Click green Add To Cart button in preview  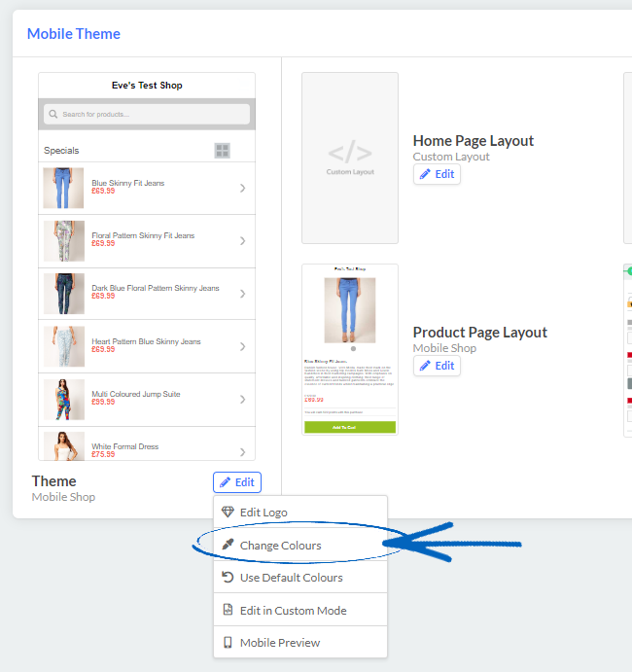[350, 427]
